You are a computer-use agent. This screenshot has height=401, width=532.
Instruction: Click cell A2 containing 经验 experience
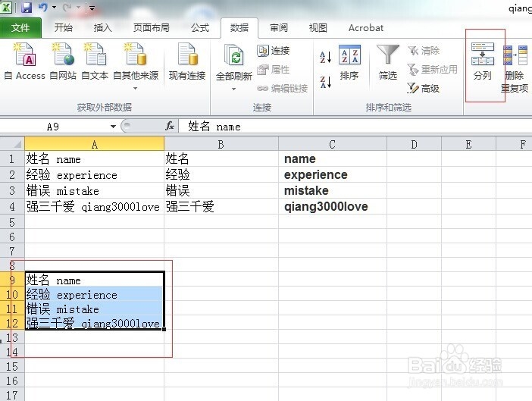(94, 174)
